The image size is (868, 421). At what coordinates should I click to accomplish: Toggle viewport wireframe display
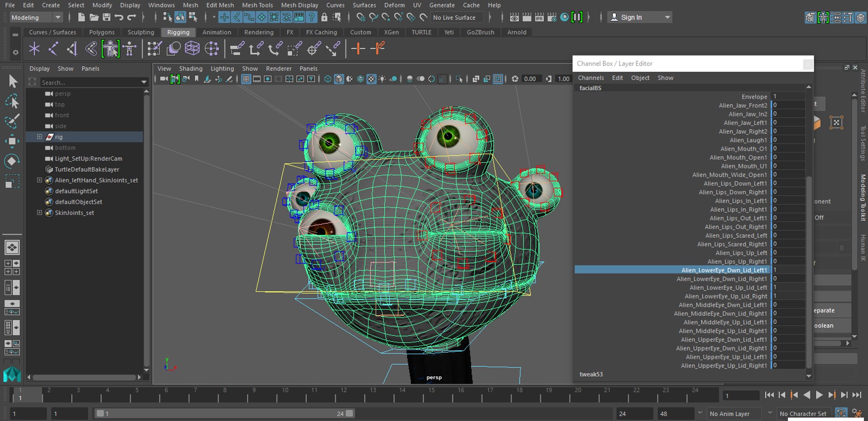328,79
